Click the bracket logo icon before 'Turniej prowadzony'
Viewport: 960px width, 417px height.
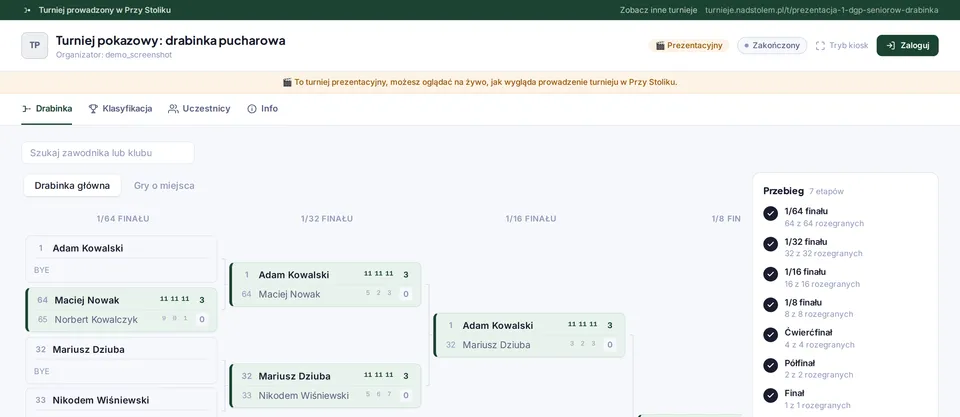[27, 10]
